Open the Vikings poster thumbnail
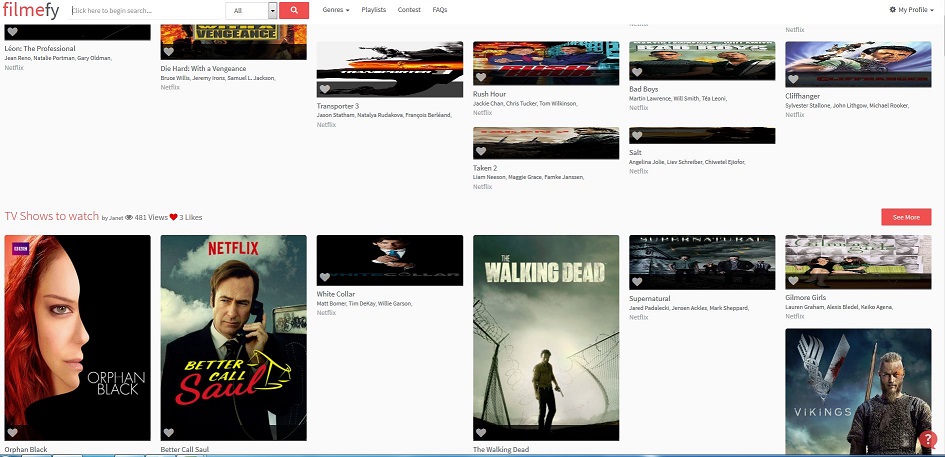This screenshot has width=945, height=457. pyautogui.click(x=858, y=391)
